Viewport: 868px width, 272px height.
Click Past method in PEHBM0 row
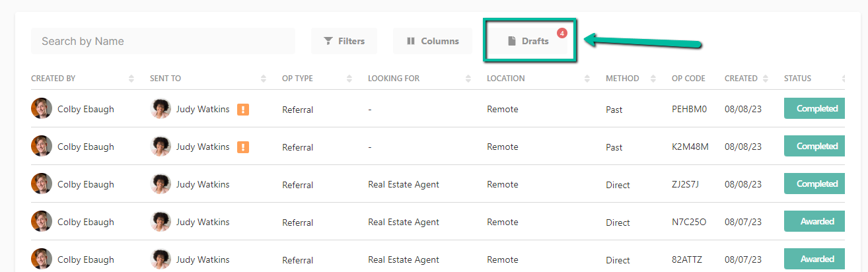614,110
